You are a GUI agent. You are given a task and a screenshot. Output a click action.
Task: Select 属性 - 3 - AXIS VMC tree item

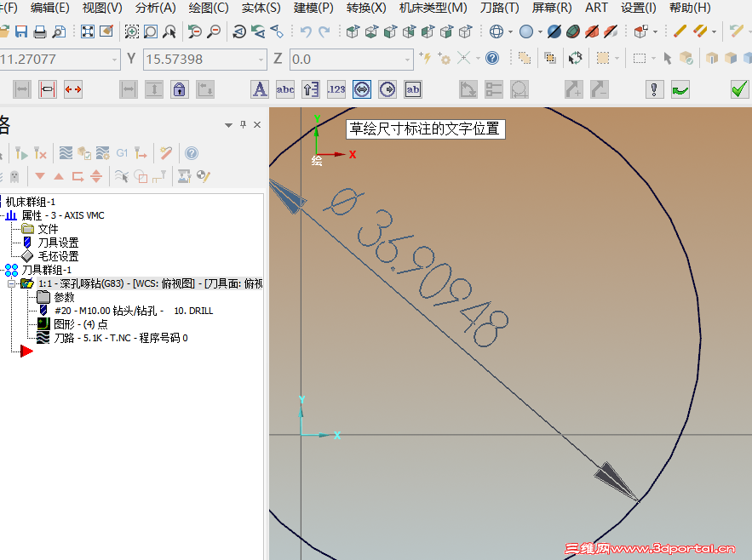tap(63, 216)
